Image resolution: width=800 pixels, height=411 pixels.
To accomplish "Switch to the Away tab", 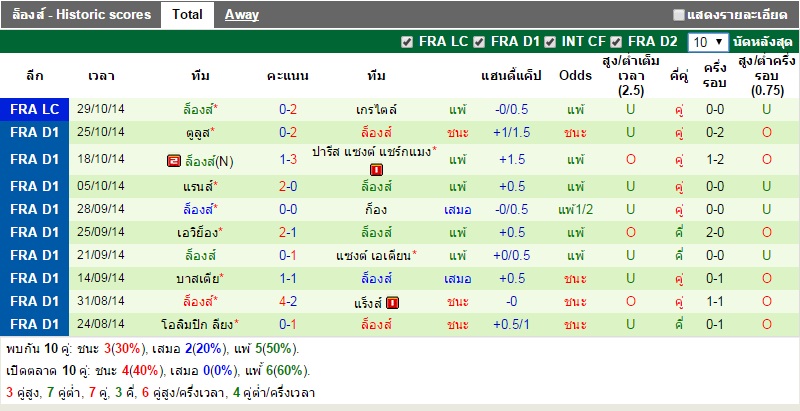I will coord(241,15).
